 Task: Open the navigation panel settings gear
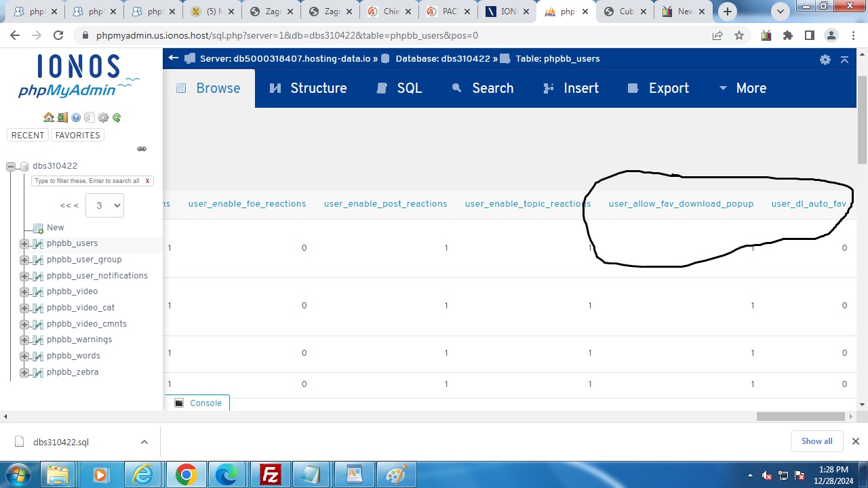click(103, 117)
